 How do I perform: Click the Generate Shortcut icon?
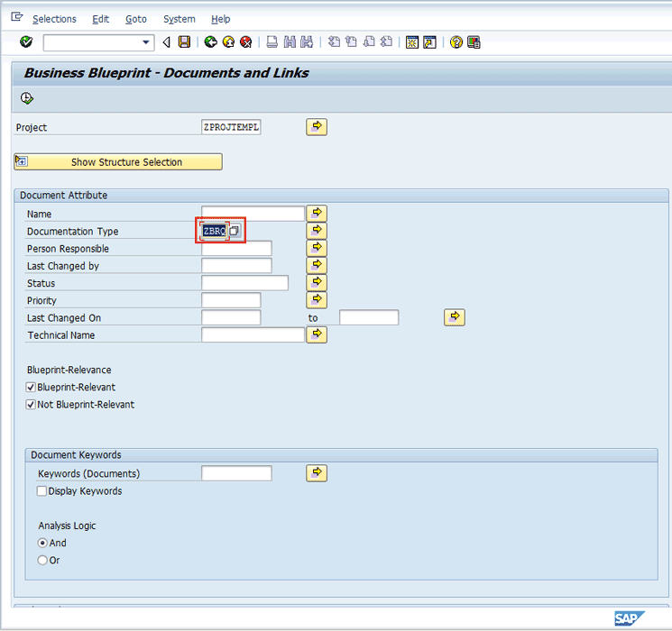pyautogui.click(x=429, y=42)
